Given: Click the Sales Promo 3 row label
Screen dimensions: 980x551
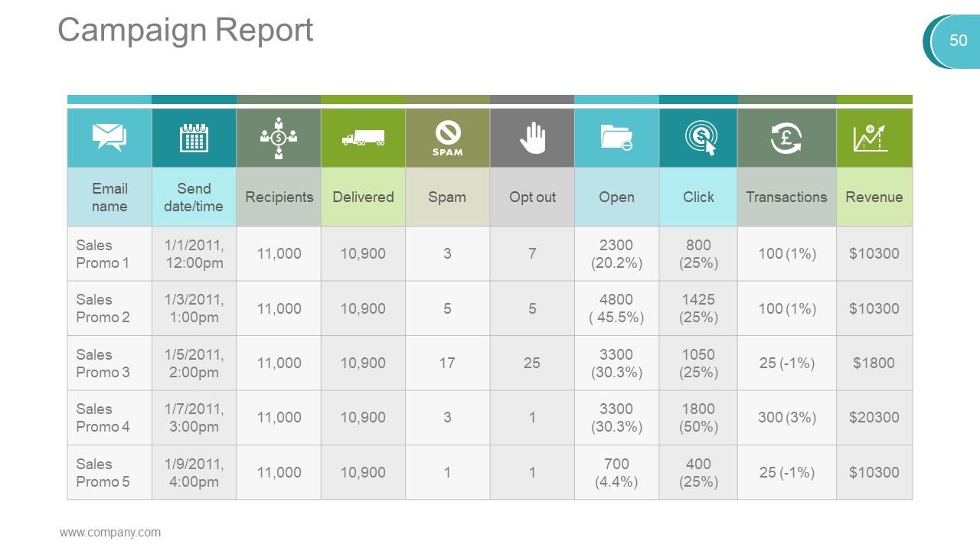Looking at the screenshot, I should 103,364.
